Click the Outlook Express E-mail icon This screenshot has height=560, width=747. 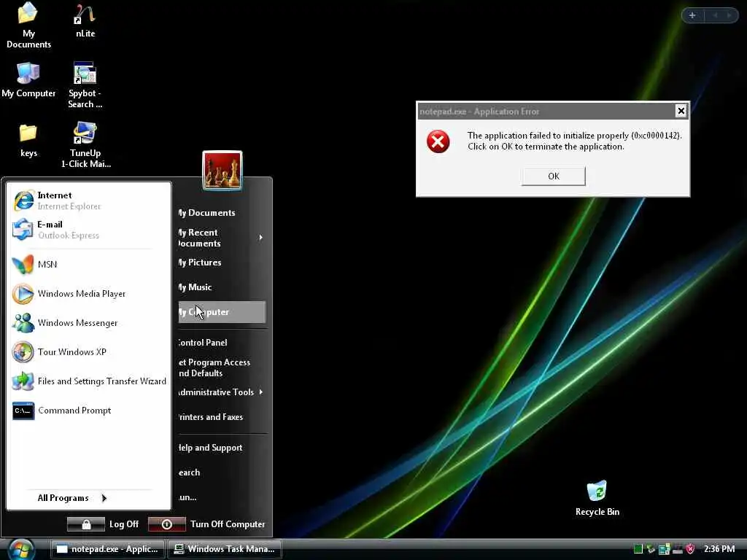pos(23,230)
